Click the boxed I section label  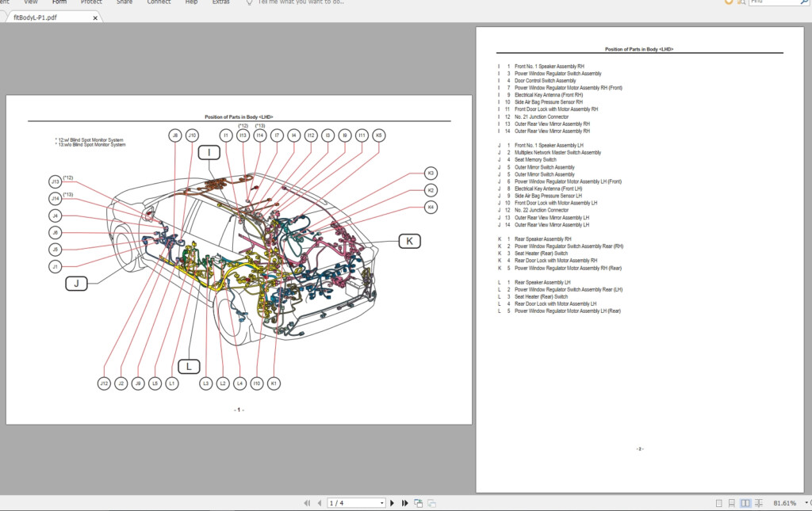pos(209,153)
